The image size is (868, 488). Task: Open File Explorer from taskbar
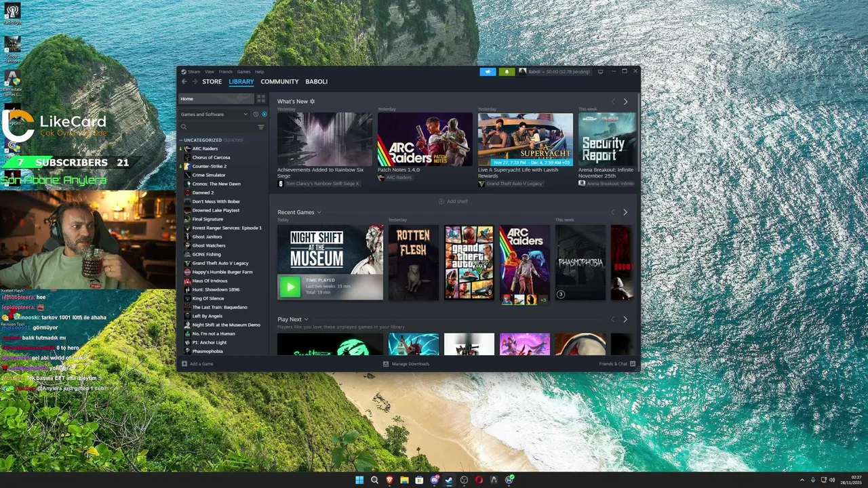pyautogui.click(x=404, y=480)
